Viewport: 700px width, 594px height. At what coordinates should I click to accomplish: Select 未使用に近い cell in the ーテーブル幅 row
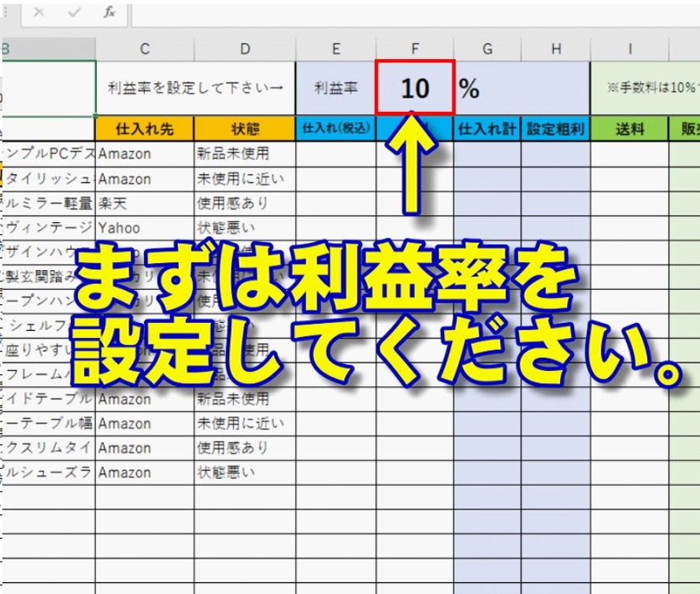pyautogui.click(x=245, y=424)
